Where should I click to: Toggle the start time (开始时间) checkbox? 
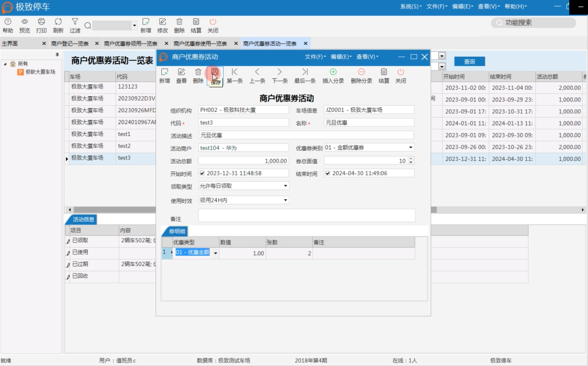tap(202, 173)
